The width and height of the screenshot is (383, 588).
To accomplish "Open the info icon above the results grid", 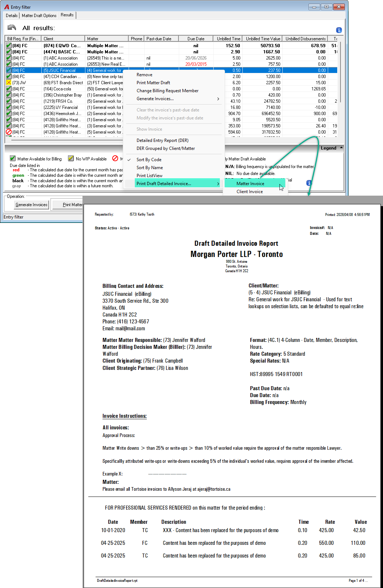I will pyautogui.click(x=339, y=30).
